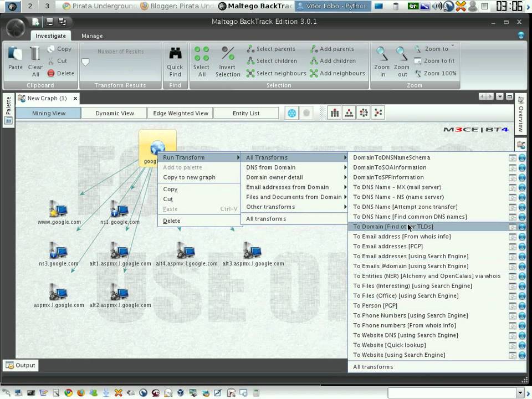532x399 pixels.
Task: Open the Overview side panel
Action: click(520, 114)
